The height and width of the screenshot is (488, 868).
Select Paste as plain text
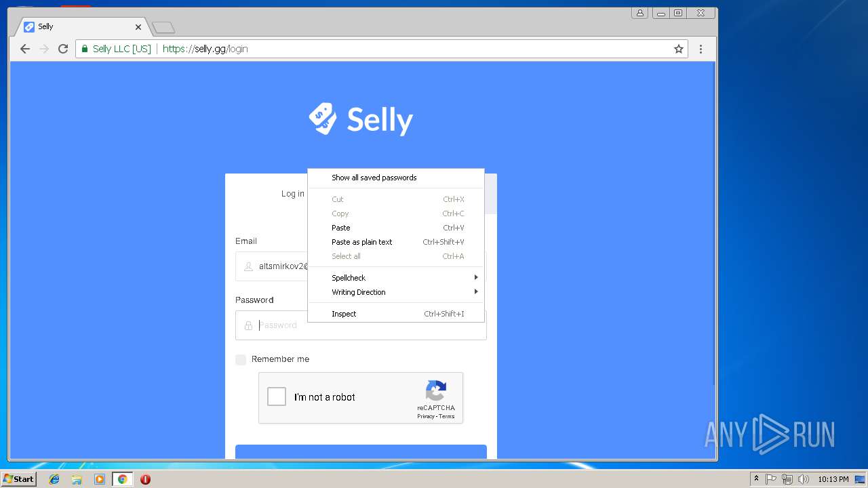pyautogui.click(x=396, y=242)
